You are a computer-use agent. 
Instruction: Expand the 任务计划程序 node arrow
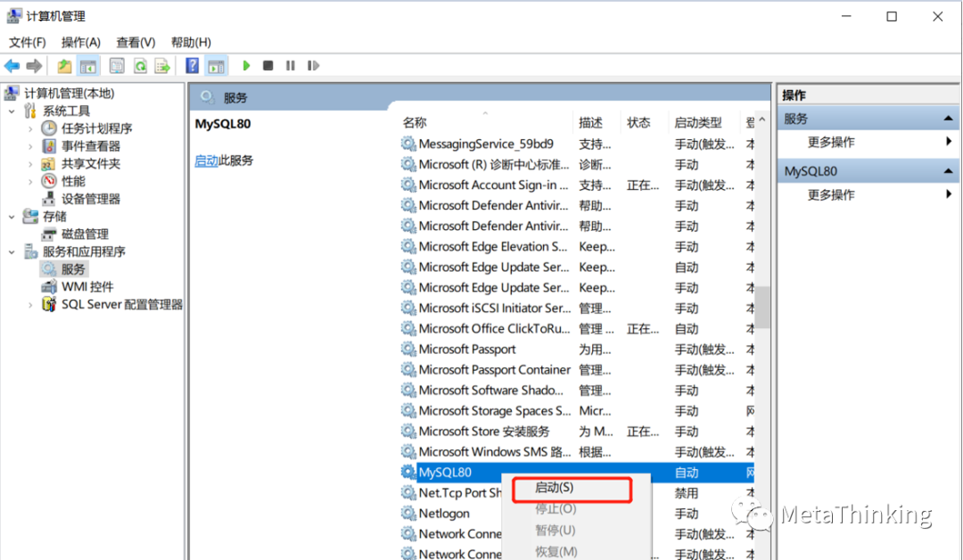[x=30, y=129]
